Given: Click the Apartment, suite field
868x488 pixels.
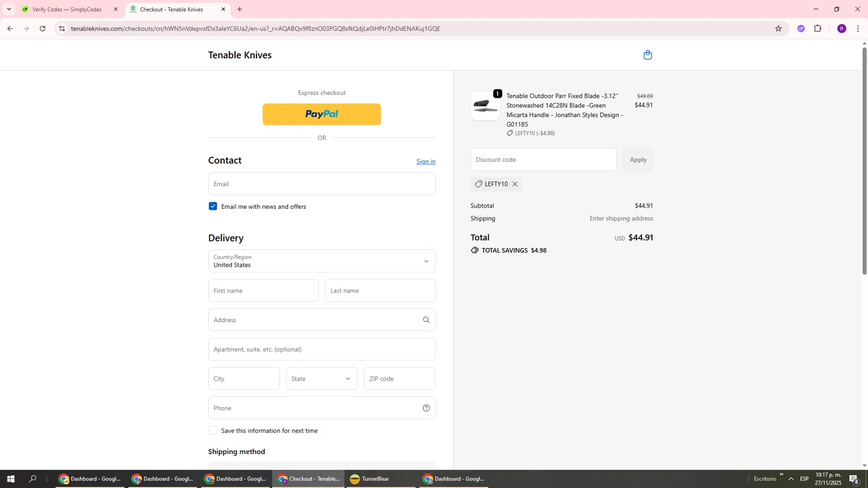Looking at the screenshot, I should click(x=322, y=349).
